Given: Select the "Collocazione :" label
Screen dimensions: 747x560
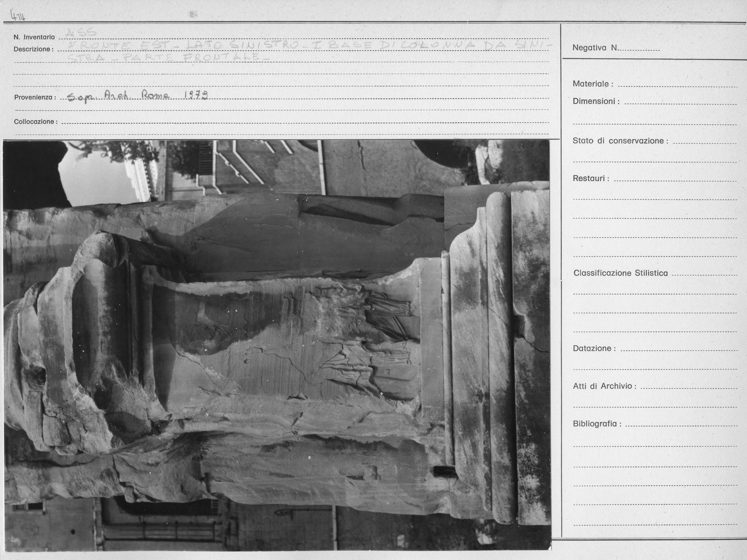Looking at the screenshot, I should pos(36,122).
